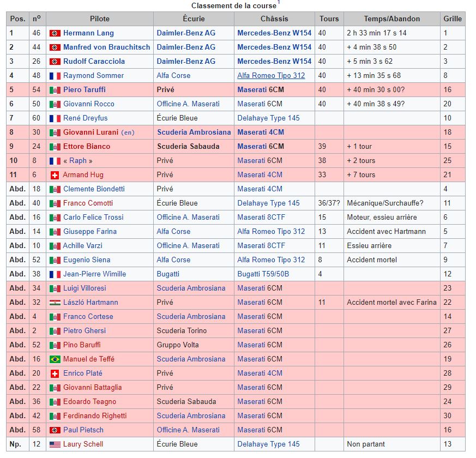This screenshot has width=476, height=458.
Task: Open the Luigi Villoresi link
Action: click(85, 288)
